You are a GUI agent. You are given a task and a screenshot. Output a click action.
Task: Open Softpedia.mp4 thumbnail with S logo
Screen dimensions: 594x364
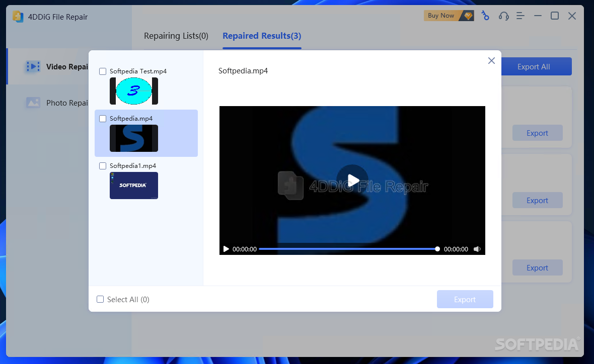coord(134,138)
